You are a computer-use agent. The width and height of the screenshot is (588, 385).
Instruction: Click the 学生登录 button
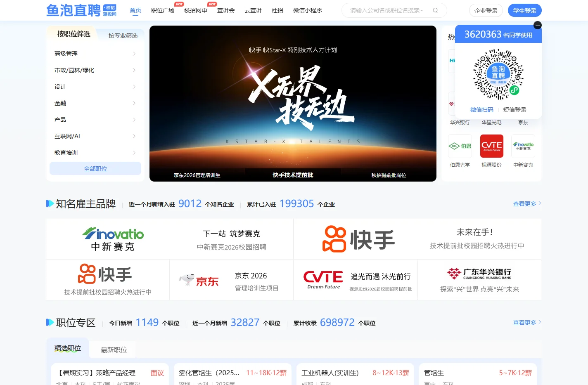point(525,11)
